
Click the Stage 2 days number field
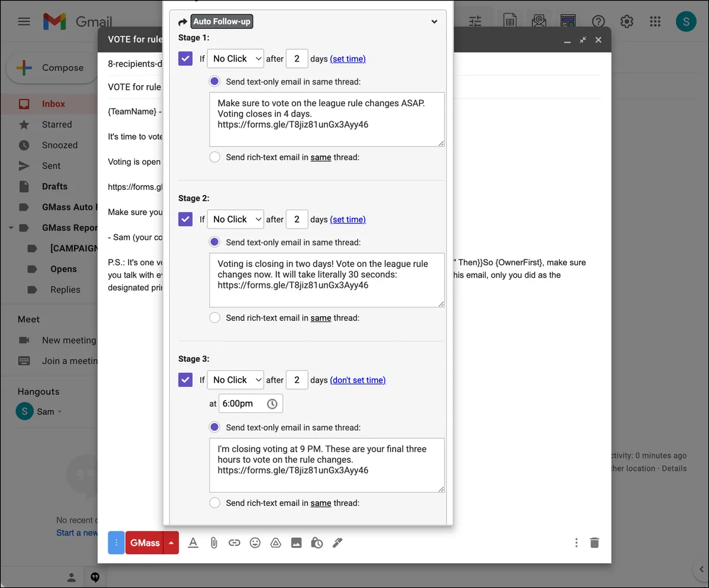(297, 219)
